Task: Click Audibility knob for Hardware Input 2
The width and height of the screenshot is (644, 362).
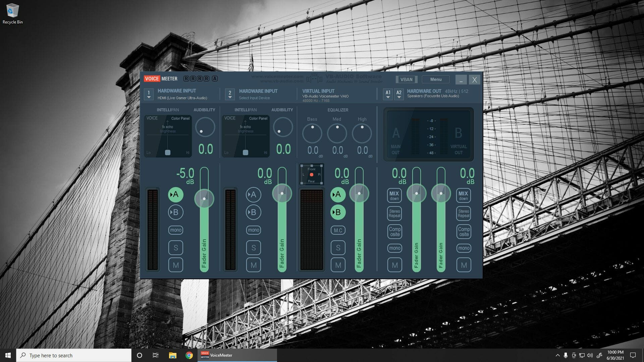Action: 283,127
